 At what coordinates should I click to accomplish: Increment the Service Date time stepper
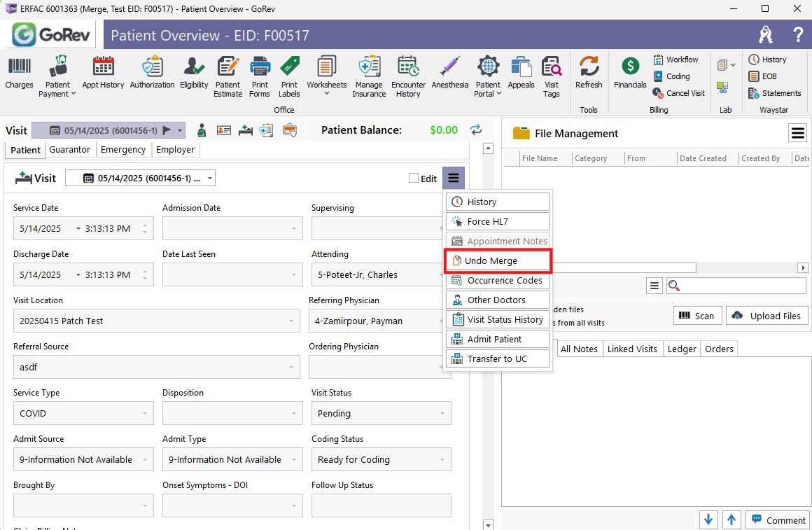pos(145,225)
